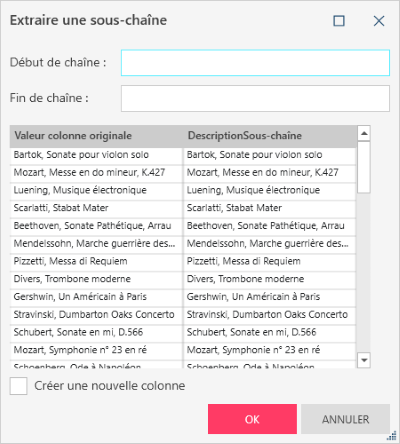The height and width of the screenshot is (444, 400).
Task: Close the Extraire une sous-chaîne dialog
Action: pyautogui.click(x=379, y=21)
